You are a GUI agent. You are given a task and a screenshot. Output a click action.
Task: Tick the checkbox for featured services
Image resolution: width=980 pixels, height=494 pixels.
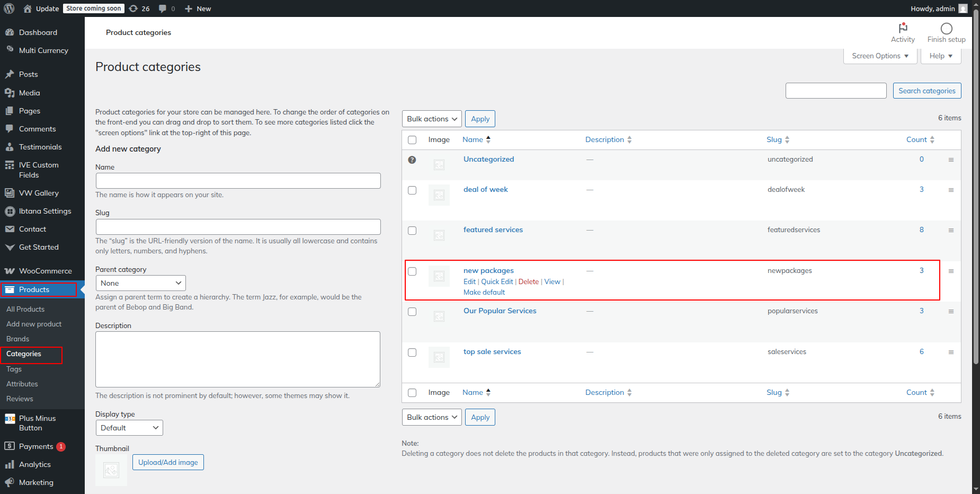pos(412,231)
